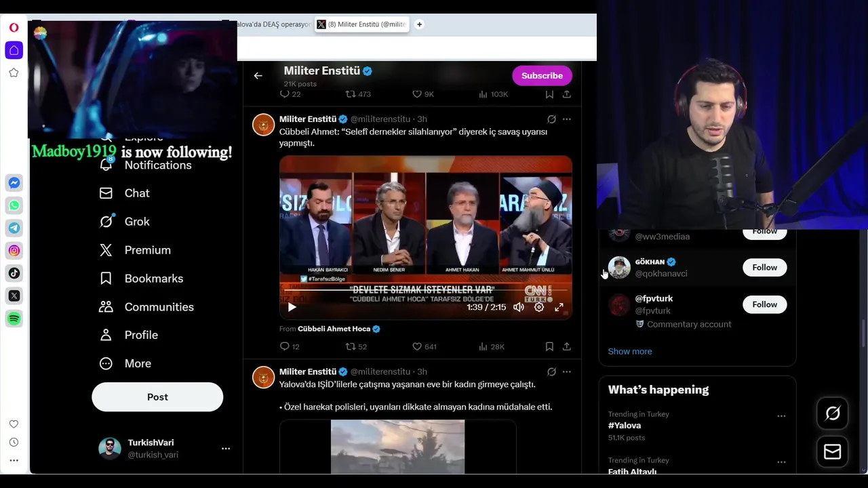Like the post with 641 likes
Screen dimensions: 868x488
click(x=425, y=346)
